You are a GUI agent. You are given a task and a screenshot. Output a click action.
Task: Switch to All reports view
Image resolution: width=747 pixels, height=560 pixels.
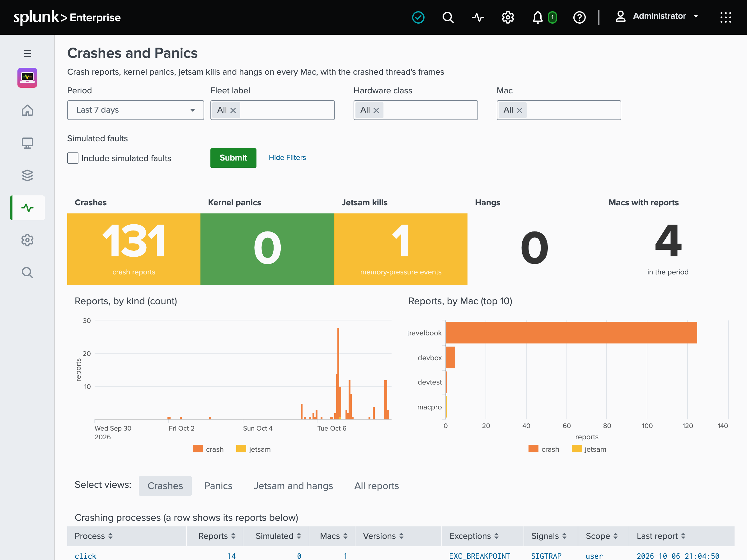point(376,486)
